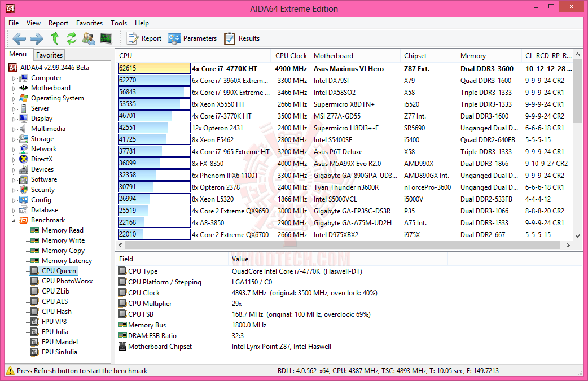Open the FPU VP8 benchmark
Viewport: 588px width, 381px height.
(54, 321)
